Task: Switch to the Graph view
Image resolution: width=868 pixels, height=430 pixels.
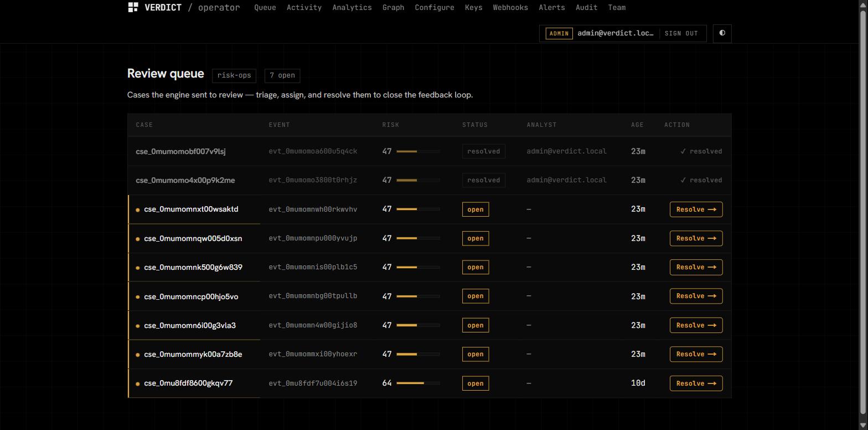Action: coord(393,8)
